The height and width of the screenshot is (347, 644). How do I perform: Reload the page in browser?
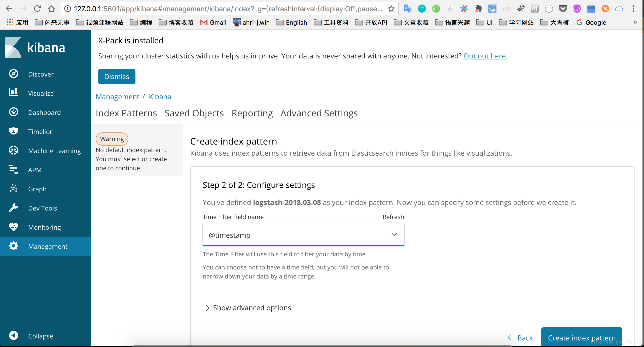(x=37, y=9)
